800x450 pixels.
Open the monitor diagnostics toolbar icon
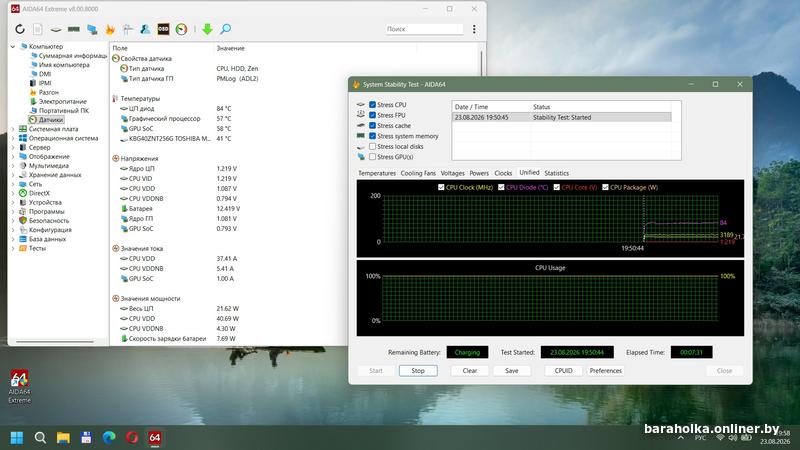point(92,29)
